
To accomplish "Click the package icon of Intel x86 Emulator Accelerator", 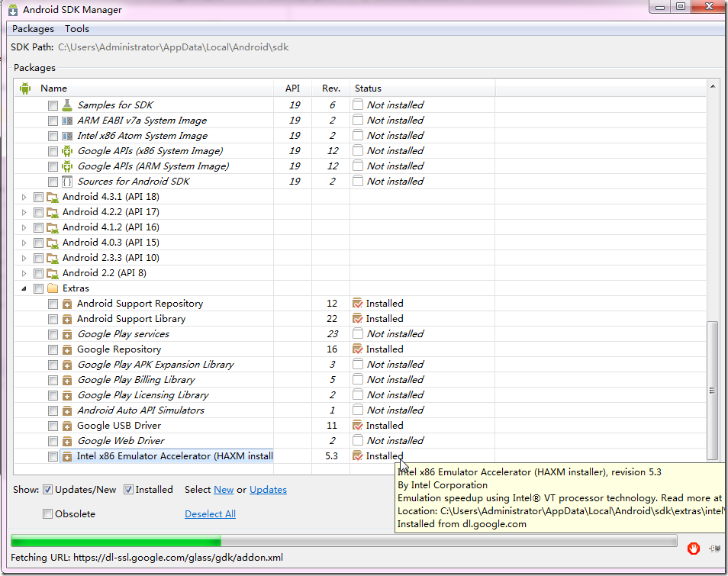I will pyautogui.click(x=67, y=457).
